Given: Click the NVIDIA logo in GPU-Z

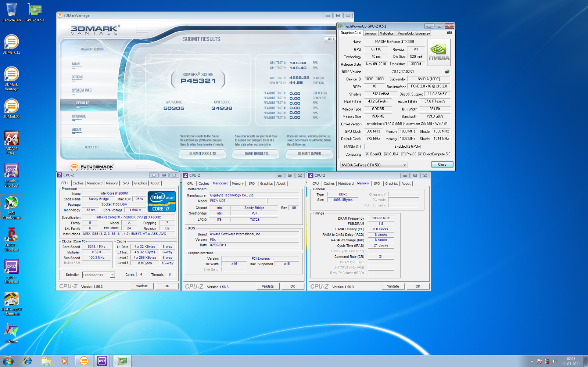Looking at the screenshot, I should coord(439,52).
